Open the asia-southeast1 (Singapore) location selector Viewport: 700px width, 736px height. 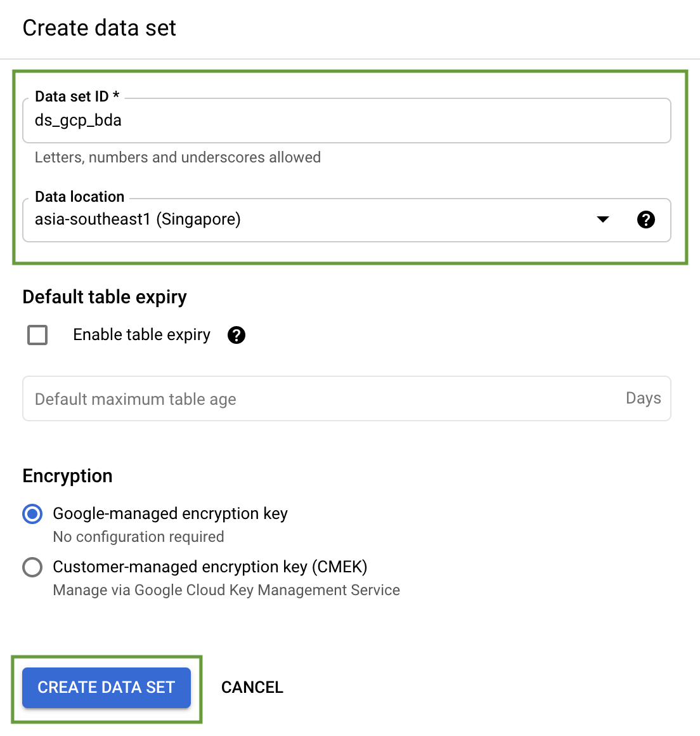pos(347,220)
